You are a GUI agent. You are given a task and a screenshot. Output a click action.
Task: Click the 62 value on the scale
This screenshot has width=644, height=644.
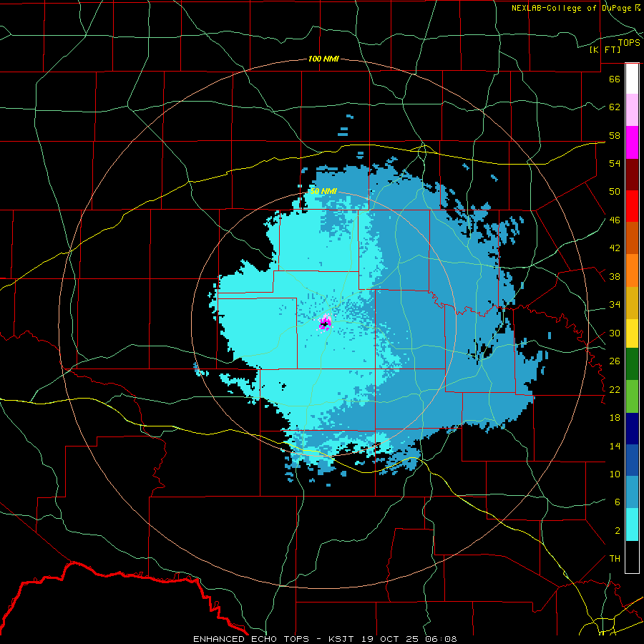tap(615, 107)
